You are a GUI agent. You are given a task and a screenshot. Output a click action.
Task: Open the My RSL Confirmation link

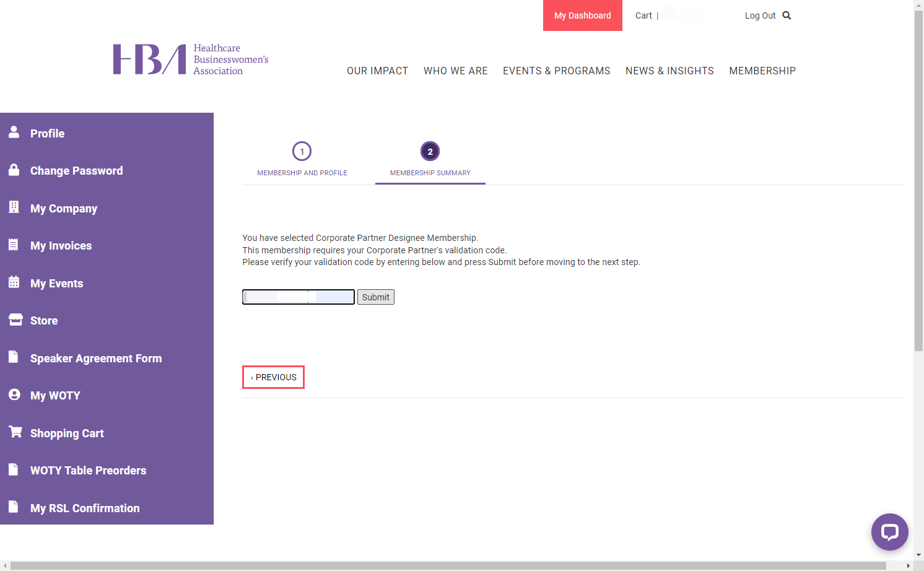pos(85,508)
